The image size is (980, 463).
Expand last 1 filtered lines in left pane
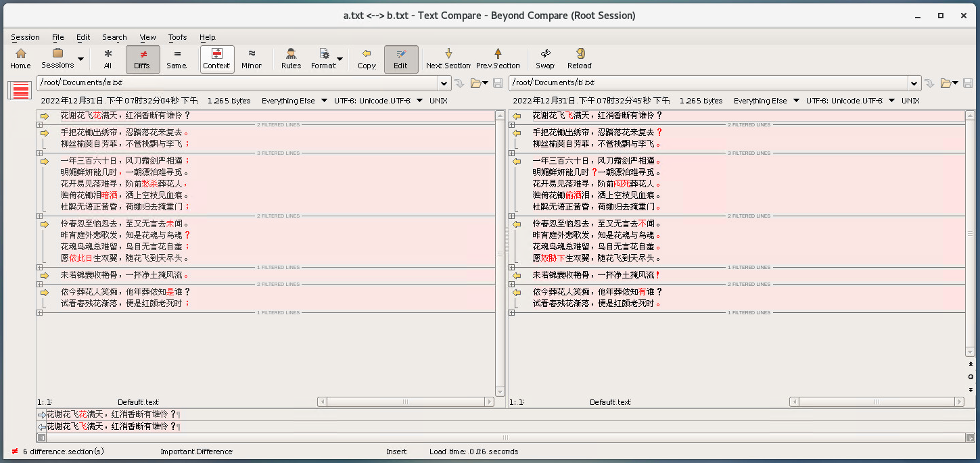pos(40,312)
